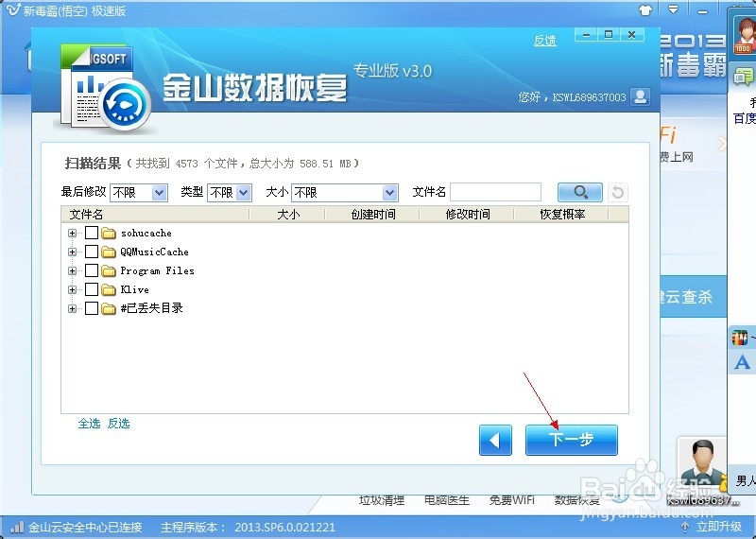Sort by the 创建时间 column header
The width and height of the screenshot is (756, 539).
pyautogui.click(x=373, y=215)
